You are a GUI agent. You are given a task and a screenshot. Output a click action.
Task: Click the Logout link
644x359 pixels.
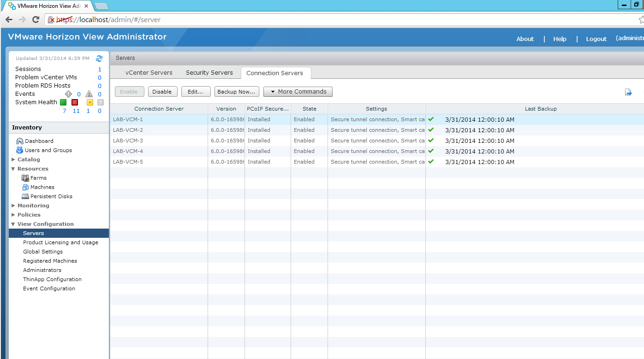click(596, 39)
